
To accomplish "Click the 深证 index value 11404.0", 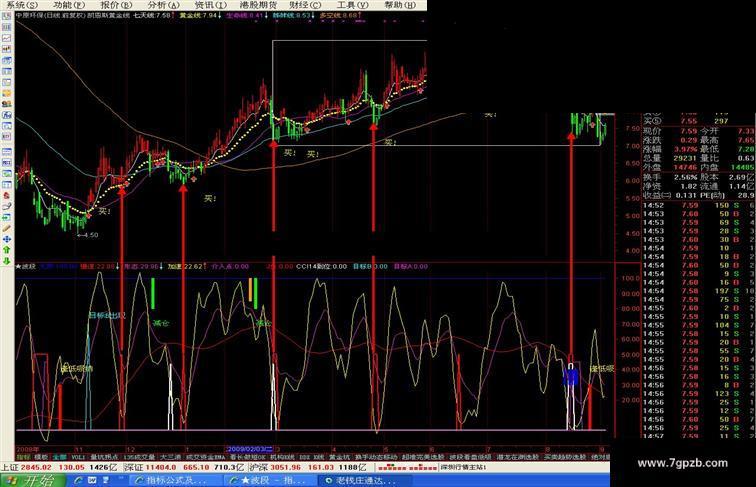I will tap(161, 467).
